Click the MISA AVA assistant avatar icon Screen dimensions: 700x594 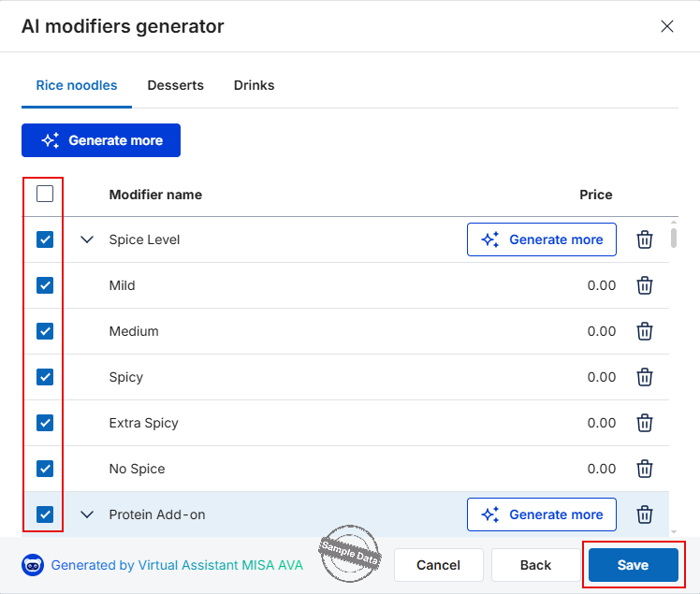point(33,565)
